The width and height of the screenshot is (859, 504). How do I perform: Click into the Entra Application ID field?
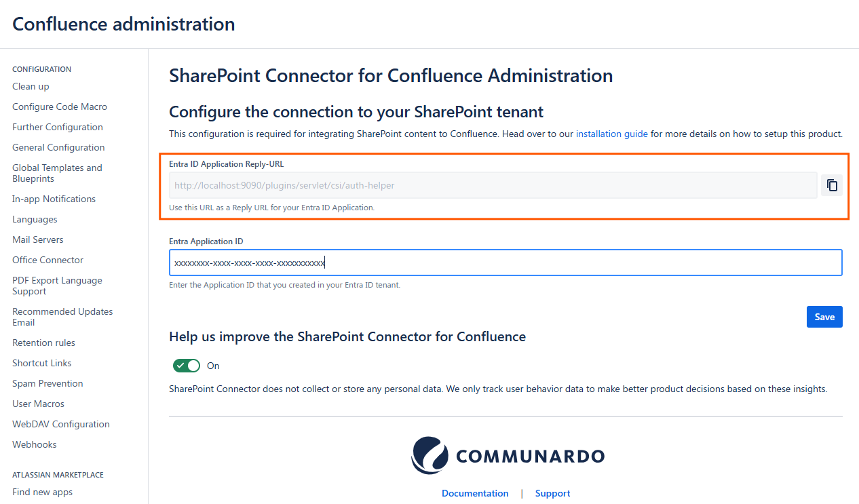point(505,263)
